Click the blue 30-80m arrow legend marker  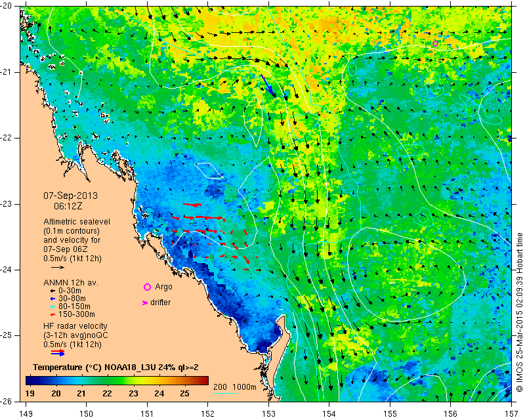point(52,299)
